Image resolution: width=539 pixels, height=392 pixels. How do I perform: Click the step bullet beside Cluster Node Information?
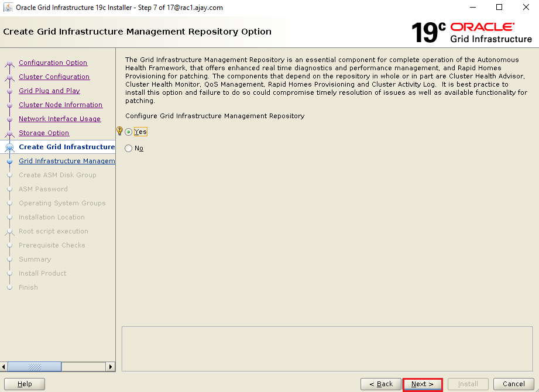point(9,105)
